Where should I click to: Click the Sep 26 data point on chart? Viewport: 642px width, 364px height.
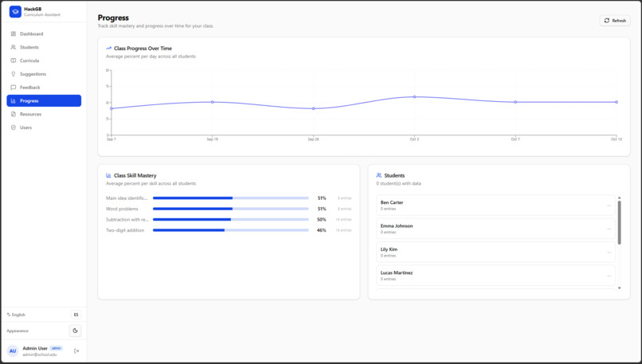point(314,108)
